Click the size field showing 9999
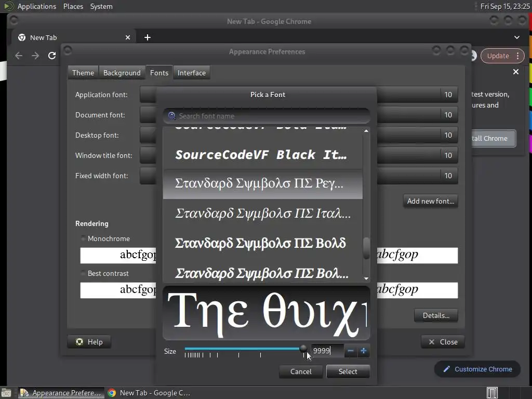532x399 pixels. coord(327,351)
